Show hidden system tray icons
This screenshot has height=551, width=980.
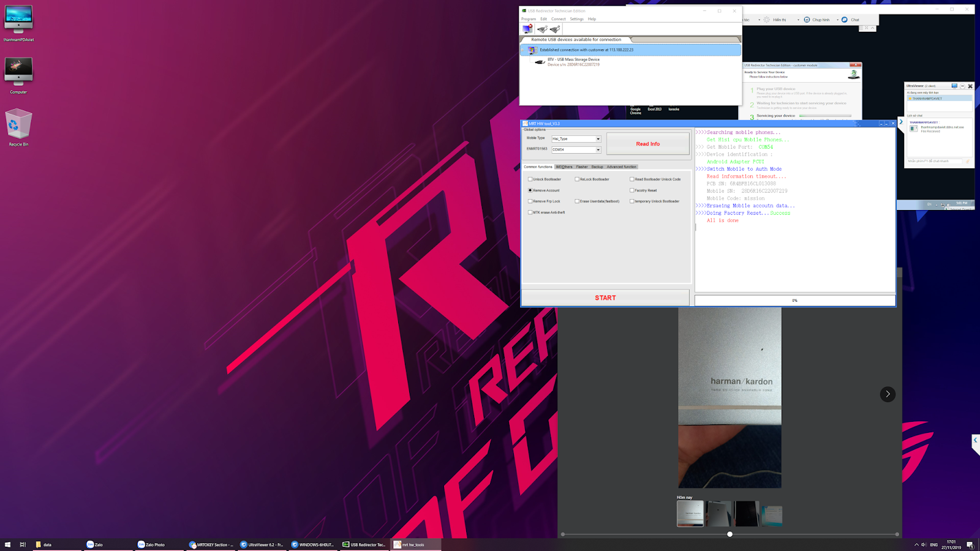(x=916, y=545)
